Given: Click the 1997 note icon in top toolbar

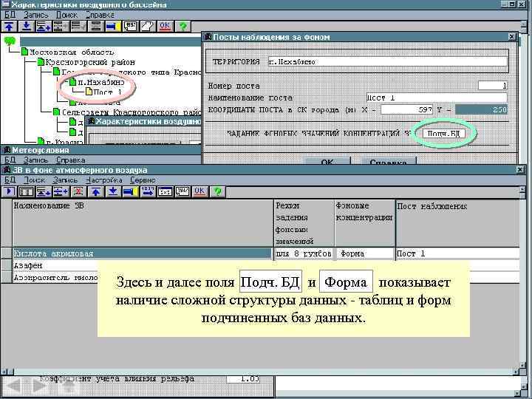Looking at the screenshot, I should point(130,26).
